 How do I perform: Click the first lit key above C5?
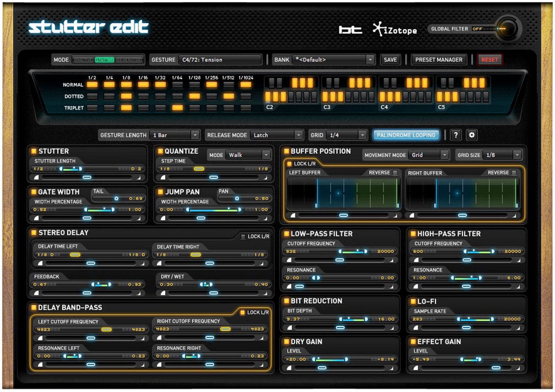pos(440,97)
